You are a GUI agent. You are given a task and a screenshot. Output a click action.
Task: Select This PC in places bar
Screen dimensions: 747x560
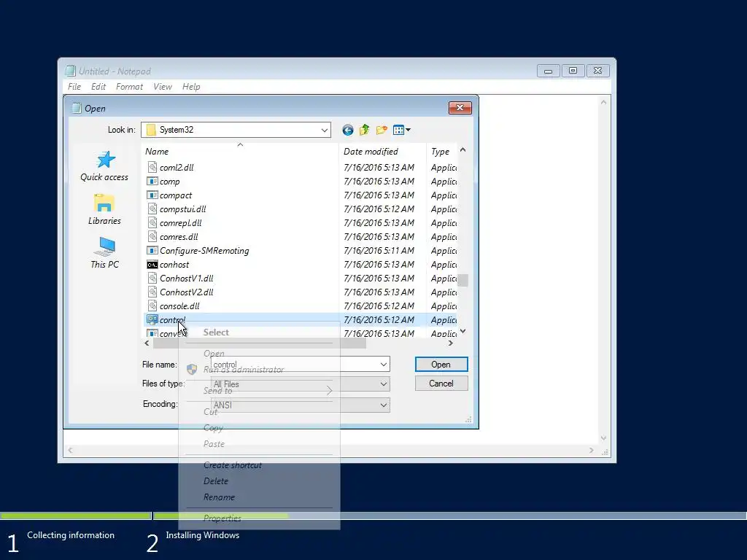[x=104, y=253]
